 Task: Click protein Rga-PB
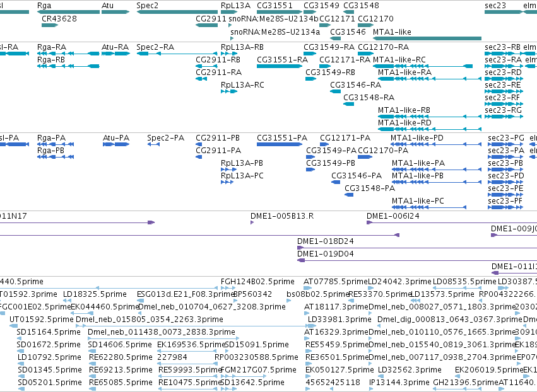point(56,157)
